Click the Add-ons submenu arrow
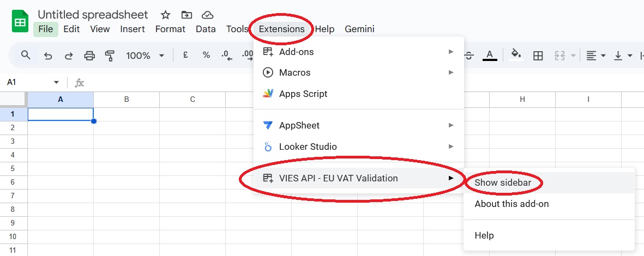This screenshot has height=256, width=644. [451, 52]
